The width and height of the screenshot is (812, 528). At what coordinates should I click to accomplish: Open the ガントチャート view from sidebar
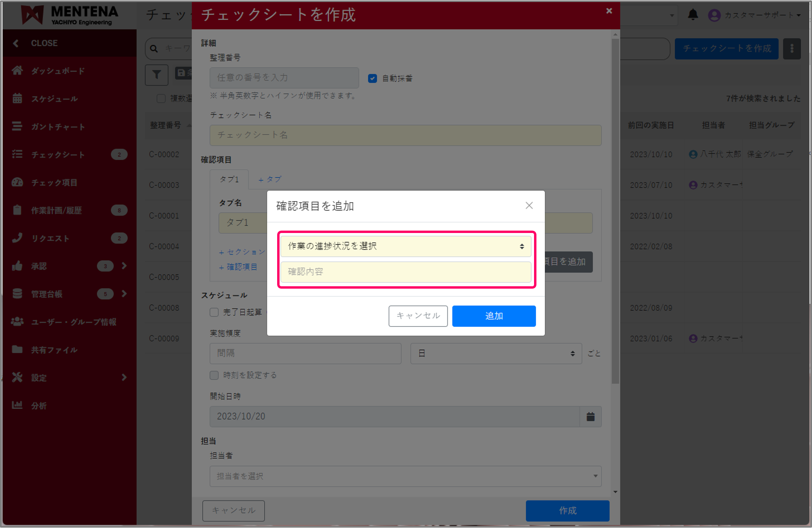click(x=17, y=126)
